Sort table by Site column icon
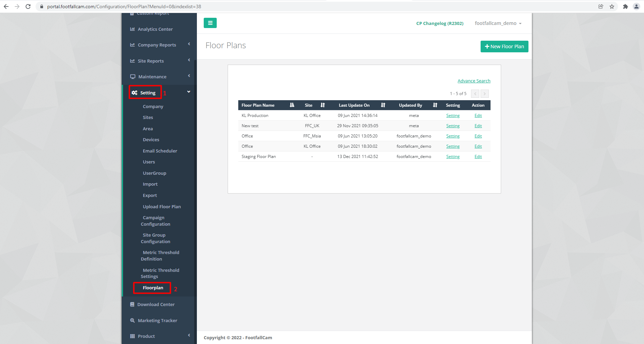The width and height of the screenshot is (644, 344). pos(322,105)
